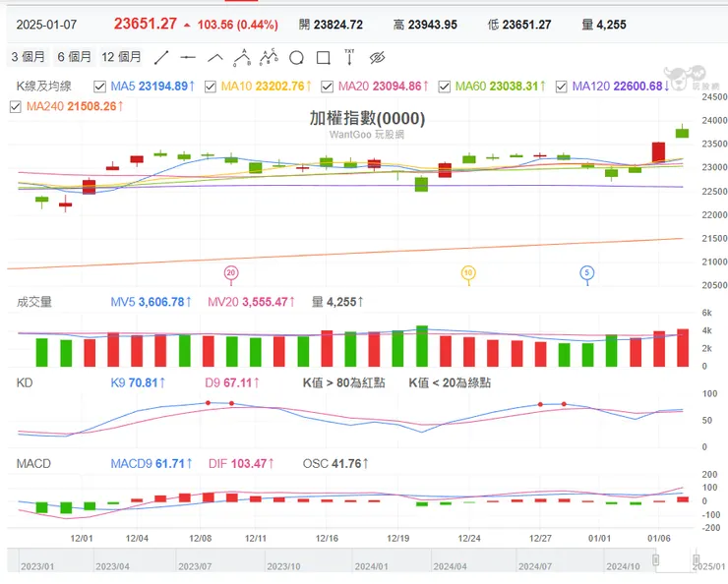Click the large red candlestick at 01/06
Viewport: 728px width, 584px height.
click(658, 152)
